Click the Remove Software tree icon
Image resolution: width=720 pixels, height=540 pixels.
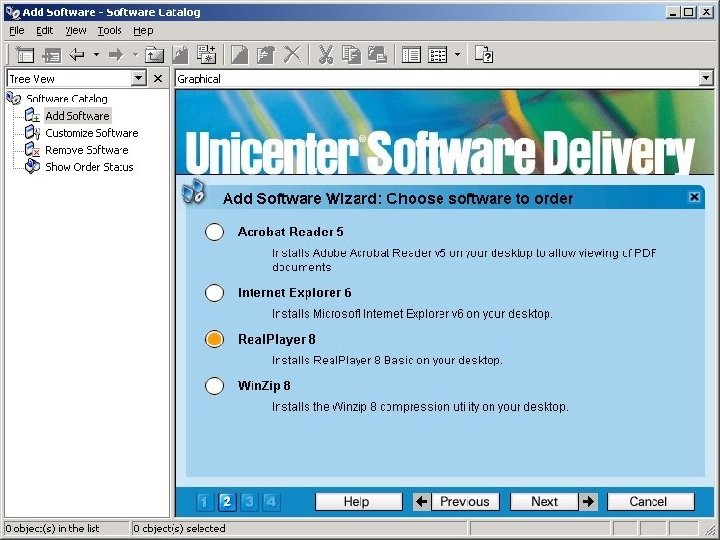[x=32, y=150]
